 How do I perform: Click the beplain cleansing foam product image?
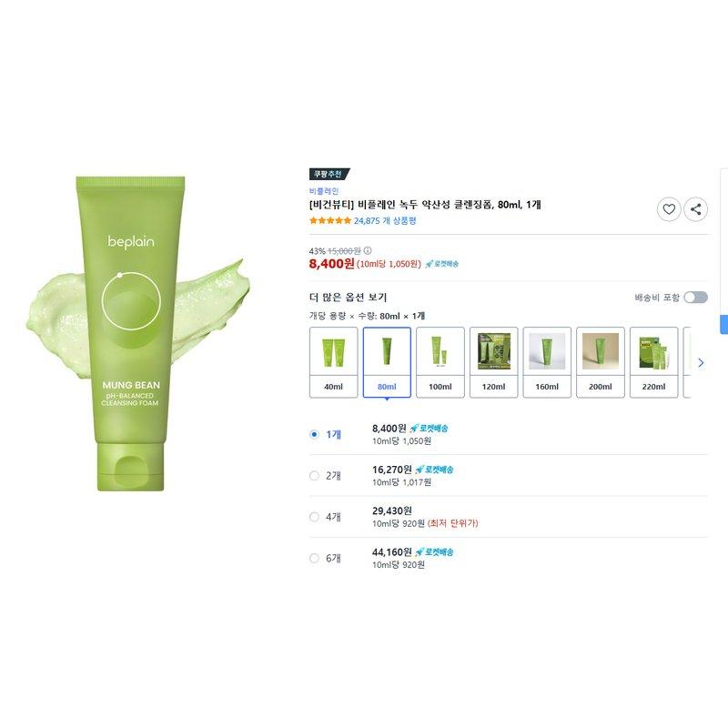click(137, 333)
